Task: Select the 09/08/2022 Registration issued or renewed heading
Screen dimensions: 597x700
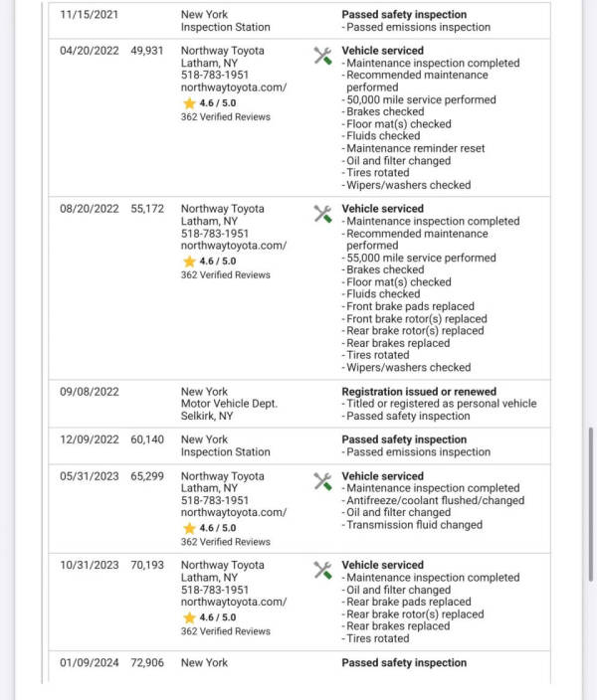Action: tap(419, 392)
